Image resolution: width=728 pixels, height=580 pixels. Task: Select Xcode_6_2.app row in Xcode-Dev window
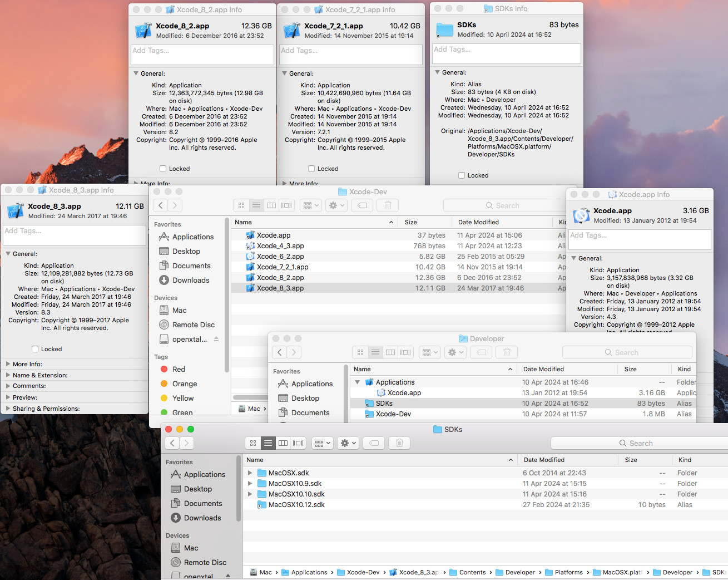pyautogui.click(x=399, y=257)
